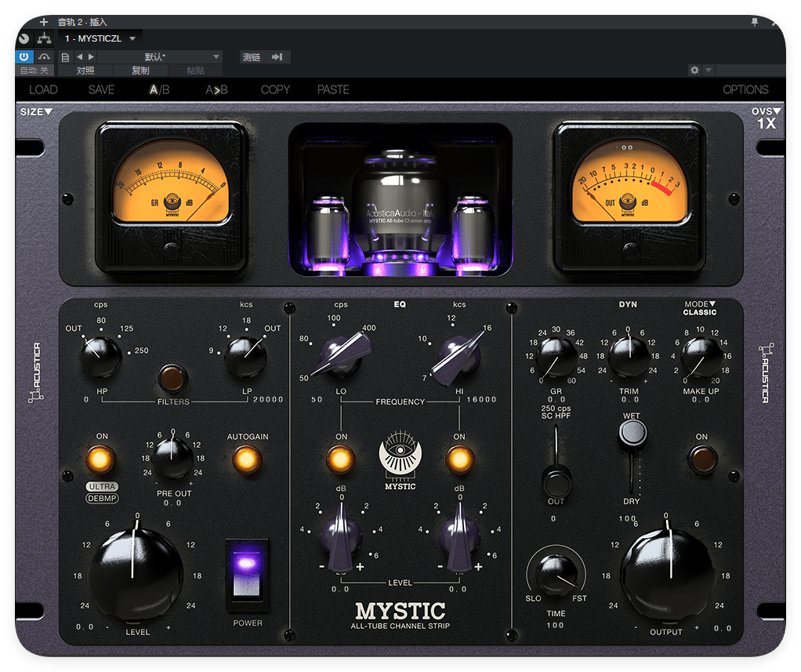Screen dimensions: 801x672
Task: Click the TRIM knob
Action: 629,357
